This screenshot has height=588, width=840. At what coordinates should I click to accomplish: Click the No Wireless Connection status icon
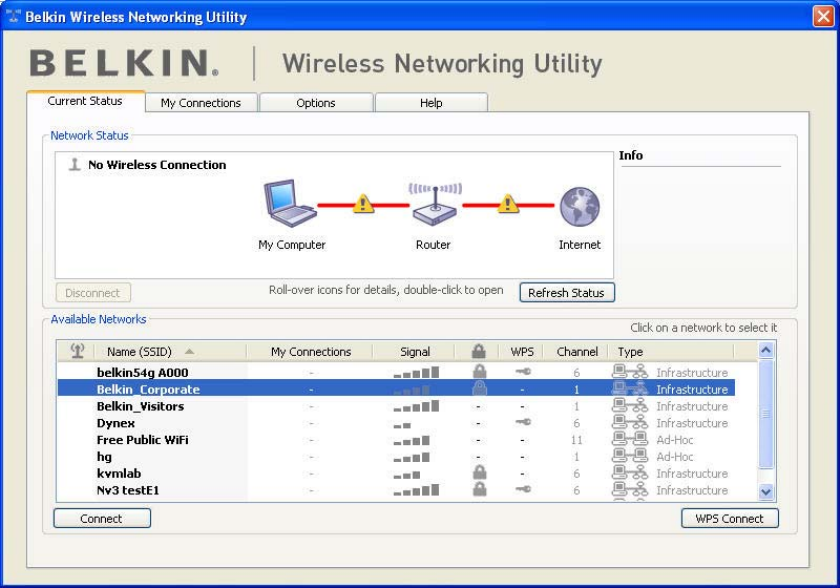coord(75,164)
